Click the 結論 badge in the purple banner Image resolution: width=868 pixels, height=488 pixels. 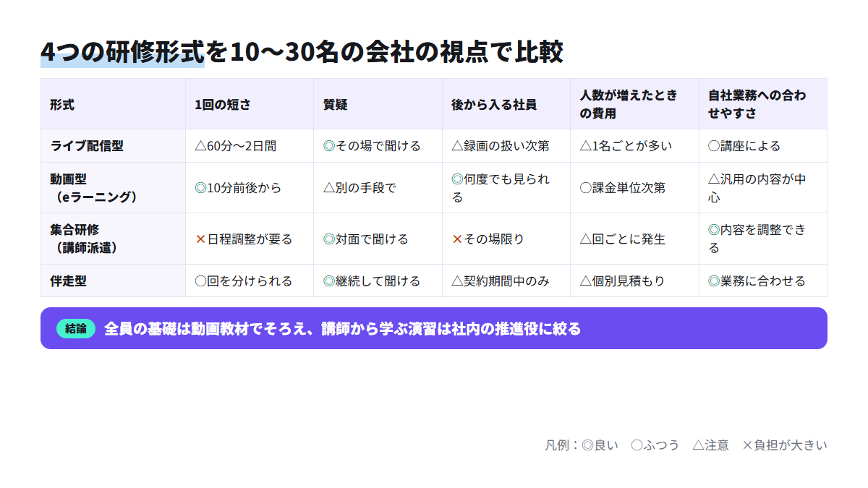76,329
